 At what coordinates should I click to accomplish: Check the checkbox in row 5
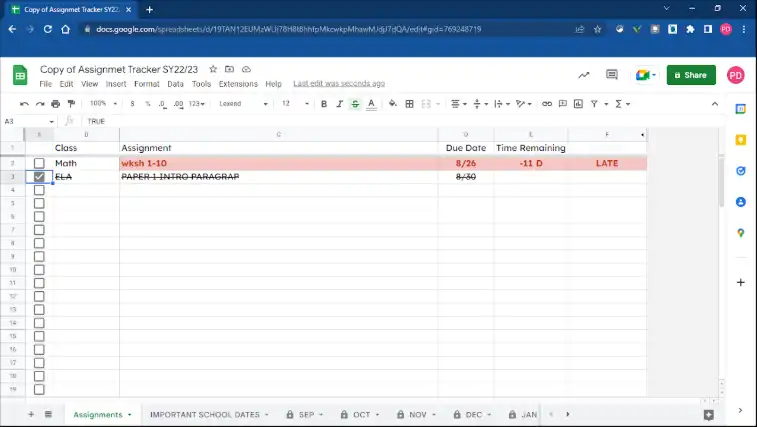39,203
